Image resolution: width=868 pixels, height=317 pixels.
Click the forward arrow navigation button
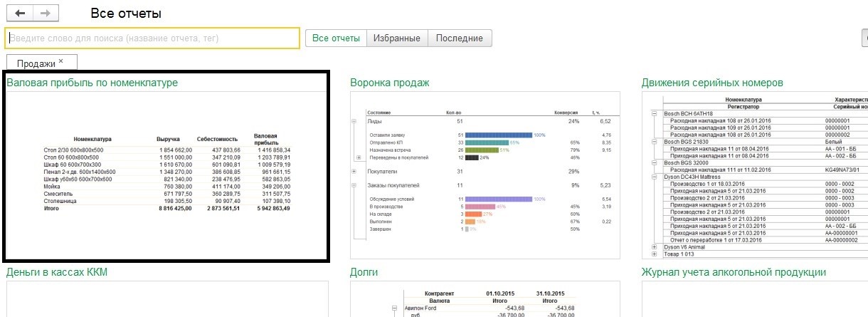[x=46, y=14]
